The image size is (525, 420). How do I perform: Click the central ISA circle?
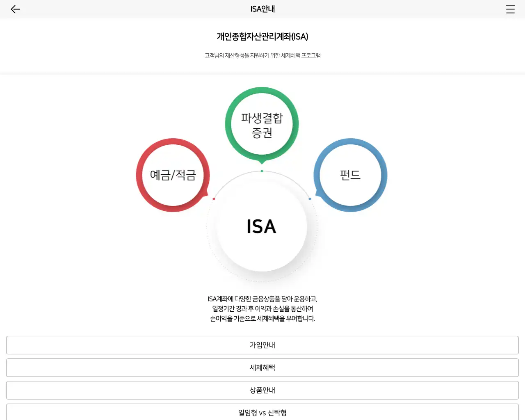pos(262,226)
